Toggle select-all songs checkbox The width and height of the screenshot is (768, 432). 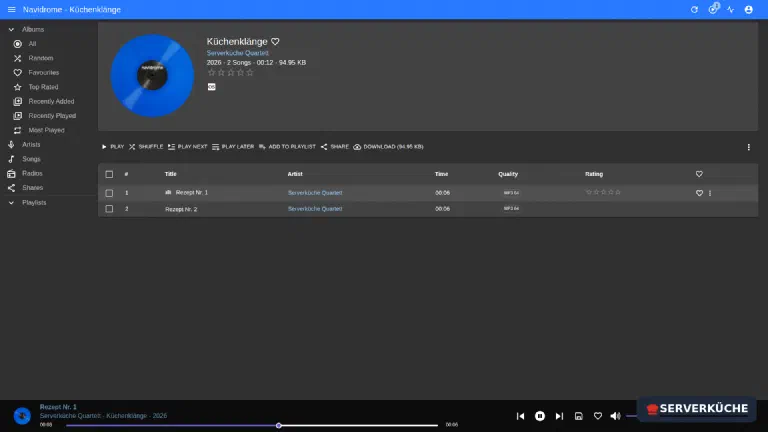[x=109, y=174]
